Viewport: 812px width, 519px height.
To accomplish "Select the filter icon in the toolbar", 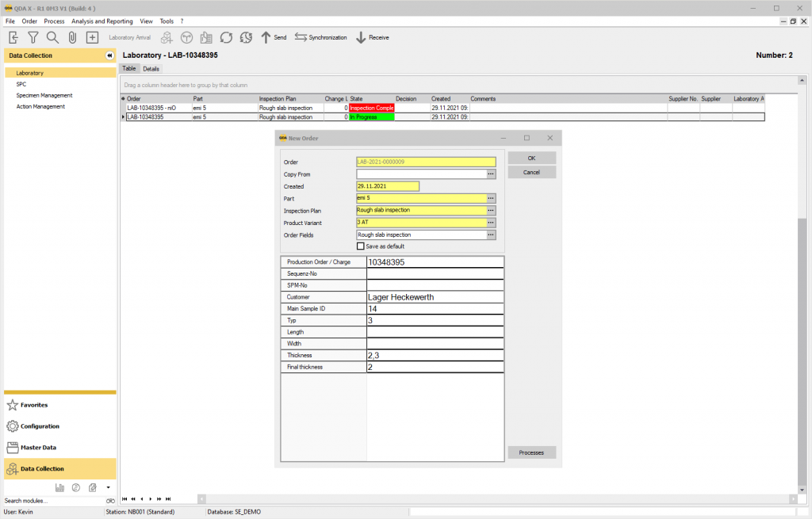I will click(x=33, y=36).
